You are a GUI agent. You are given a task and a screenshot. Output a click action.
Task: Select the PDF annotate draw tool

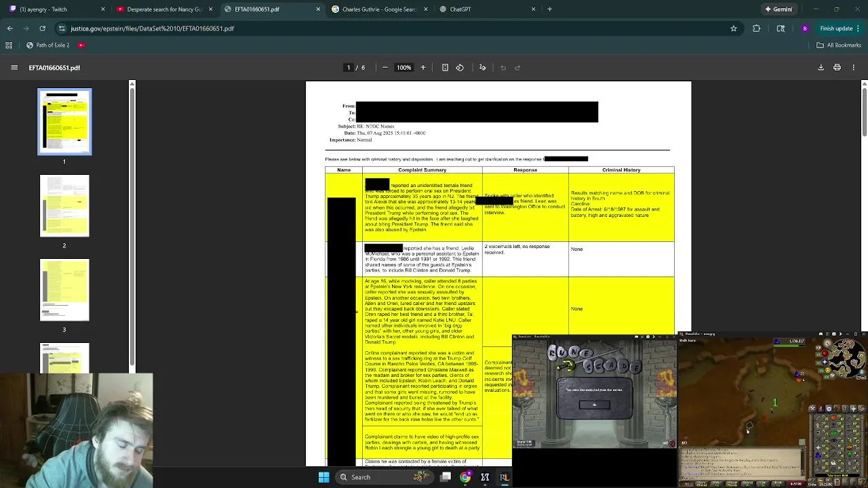(x=483, y=68)
